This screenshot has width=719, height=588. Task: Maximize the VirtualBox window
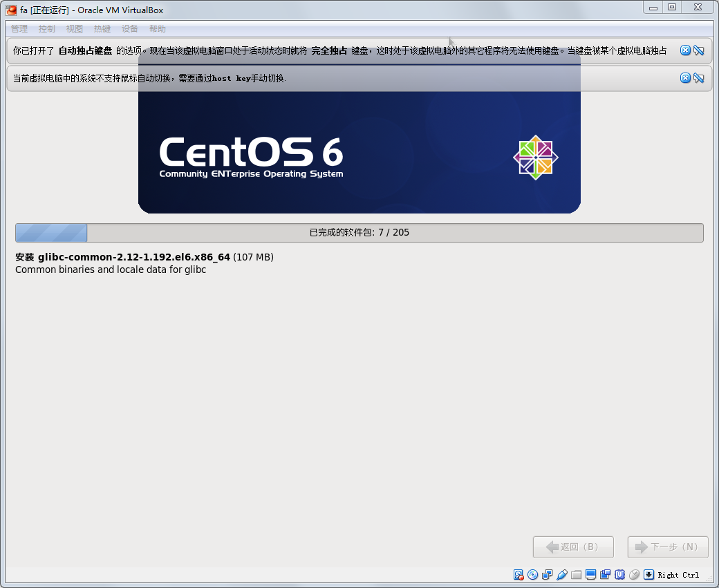point(672,8)
